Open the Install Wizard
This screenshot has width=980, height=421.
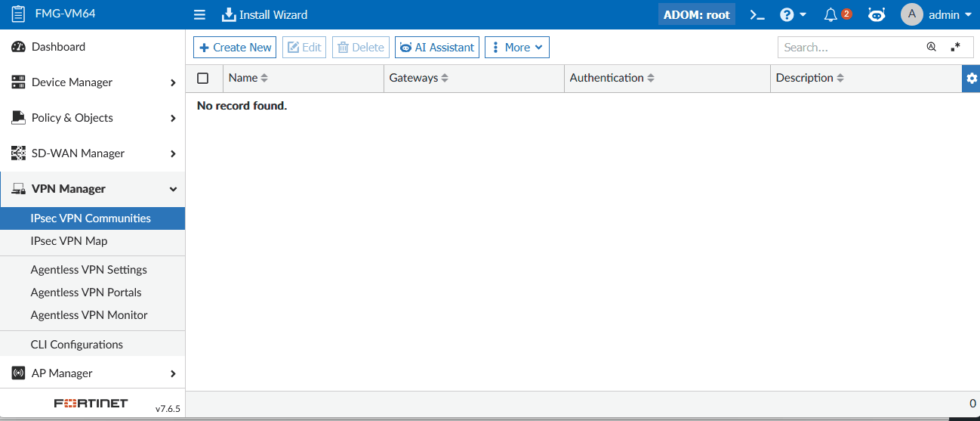pyautogui.click(x=264, y=14)
